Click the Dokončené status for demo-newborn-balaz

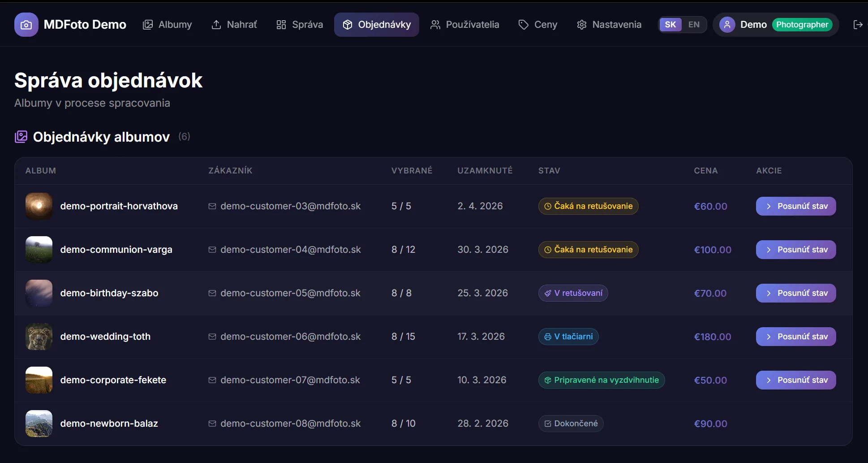tap(571, 423)
